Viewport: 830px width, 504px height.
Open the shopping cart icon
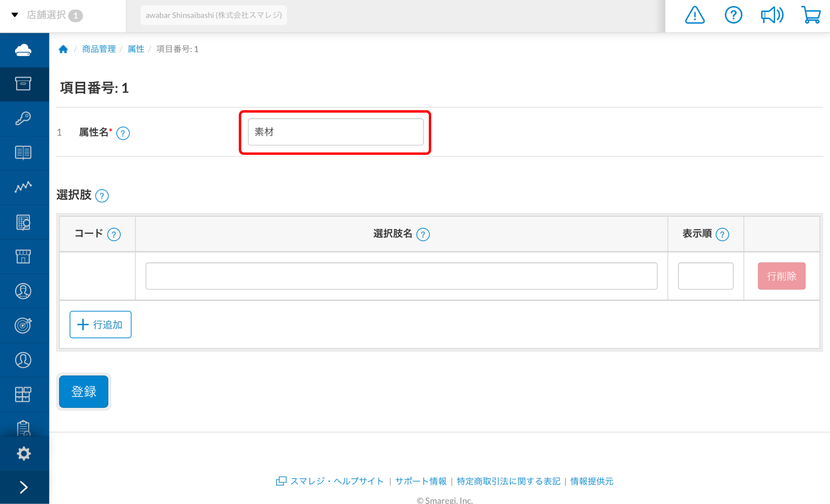click(x=811, y=15)
